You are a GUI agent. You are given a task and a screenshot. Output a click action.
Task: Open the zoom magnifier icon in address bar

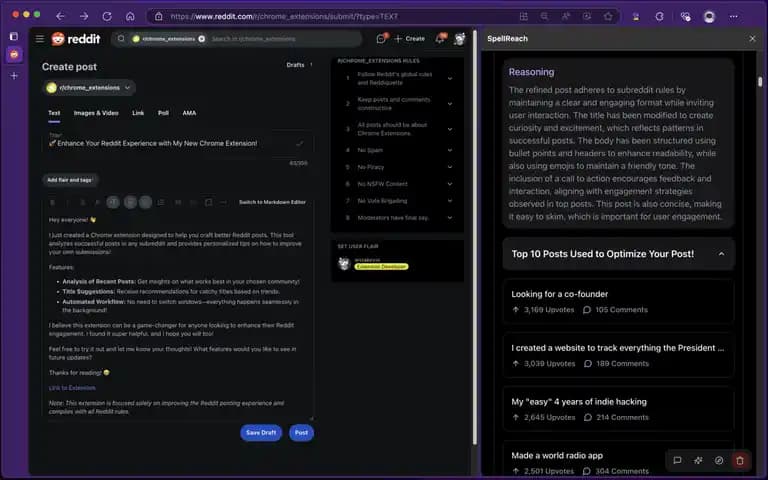pyautogui.click(x=544, y=17)
